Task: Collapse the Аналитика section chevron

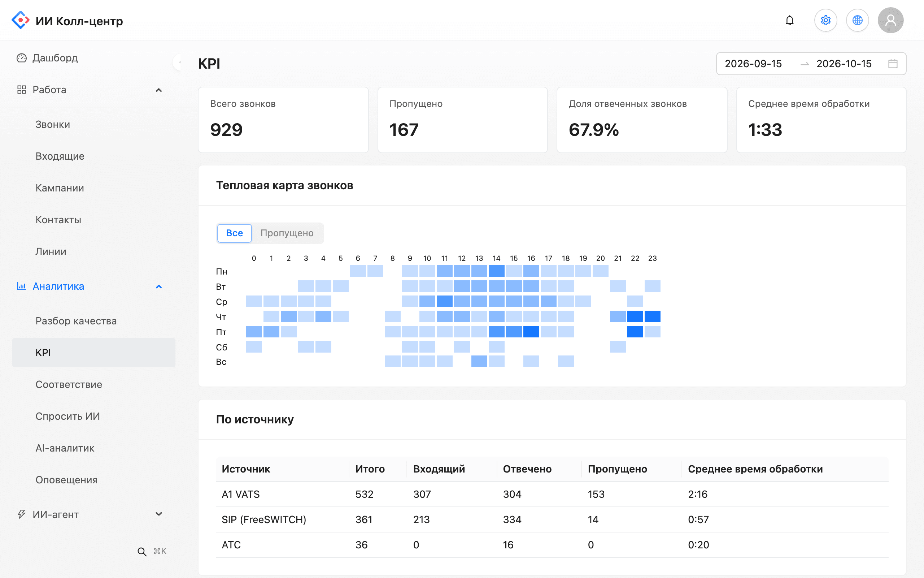Action: tap(159, 286)
